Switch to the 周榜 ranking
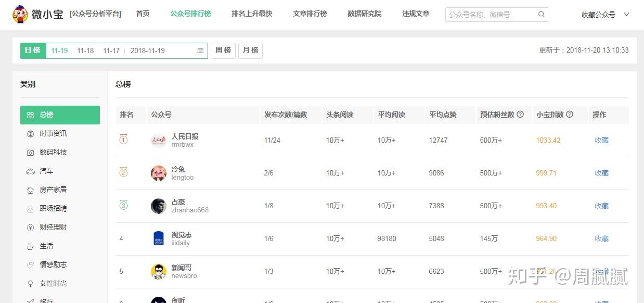Viewport: 644px width, 303px height. click(x=223, y=51)
